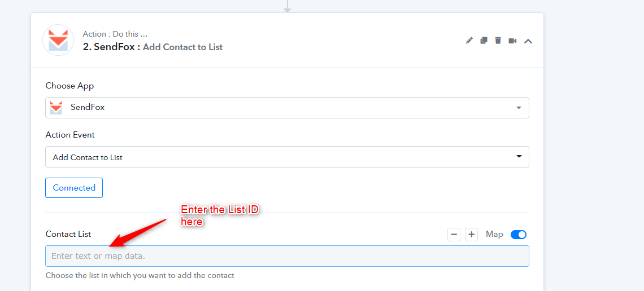Image resolution: width=644 pixels, height=291 pixels.
Task: Open the video tutorial camera icon
Action: tap(512, 41)
